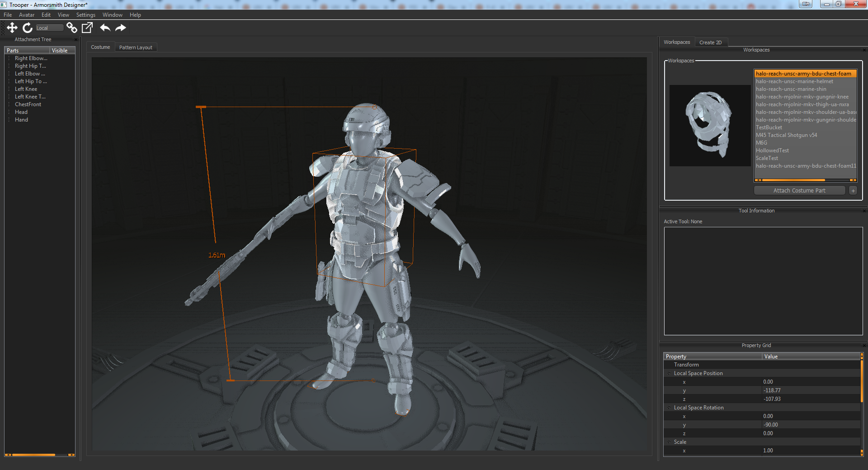Click the Parts column header
Image resolution: width=868 pixels, height=470 pixels.
27,51
